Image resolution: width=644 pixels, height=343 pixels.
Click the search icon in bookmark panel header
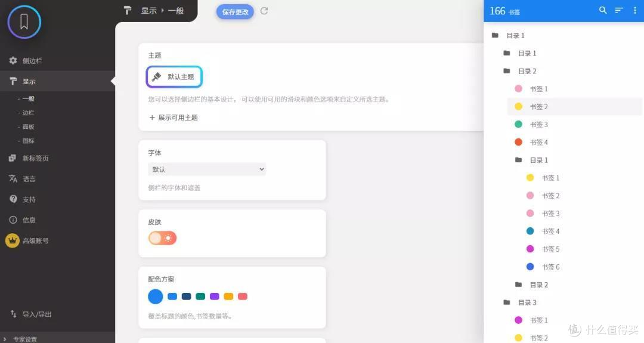click(x=602, y=10)
